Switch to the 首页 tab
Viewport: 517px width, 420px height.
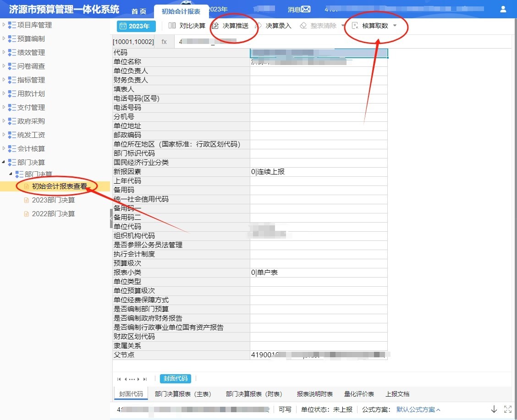coord(139,11)
